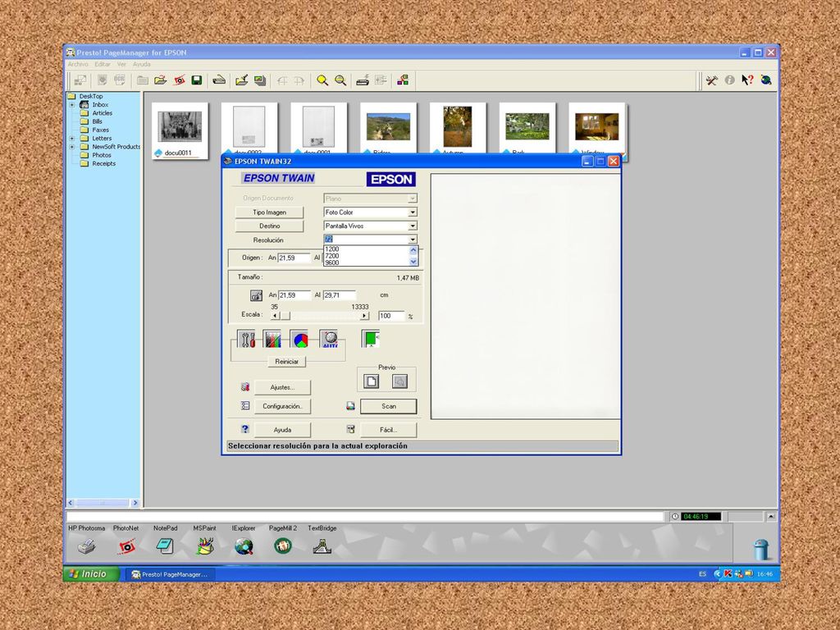Open the Ver menu

[x=121, y=64]
